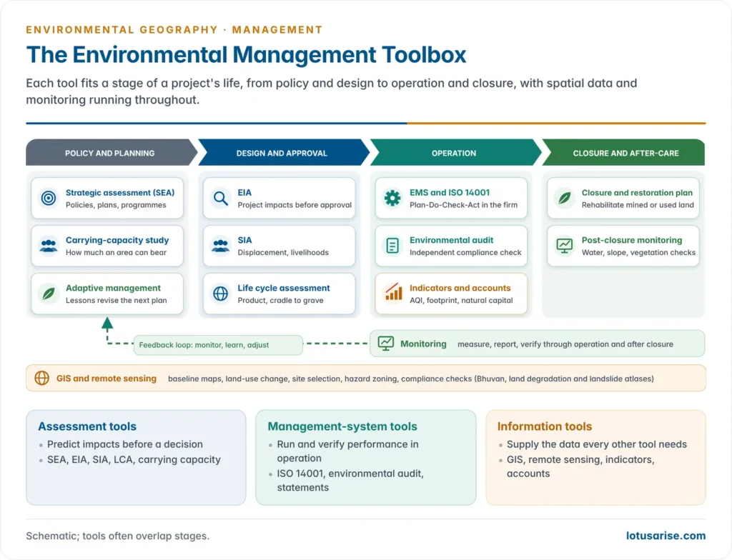
Task: Click the 'measure, report, verify' monitoring description
Action: pos(565,344)
